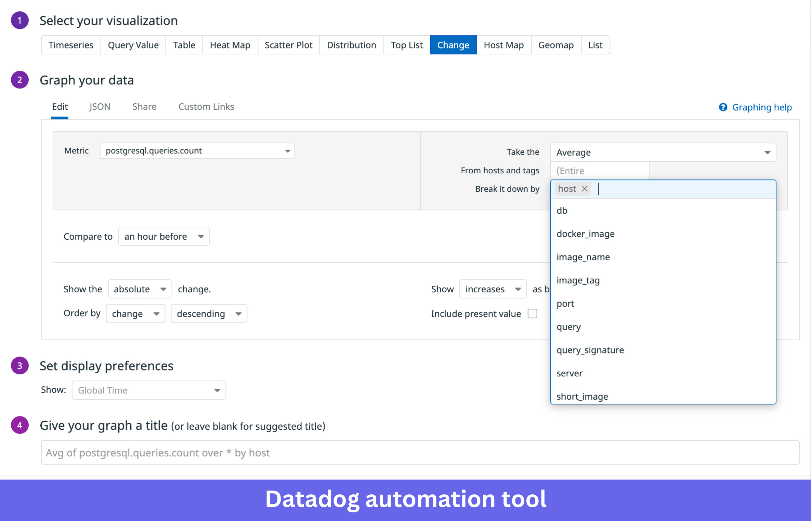The height and width of the screenshot is (521, 812).
Task: Pick docker_image from the tag list
Action: click(663, 234)
